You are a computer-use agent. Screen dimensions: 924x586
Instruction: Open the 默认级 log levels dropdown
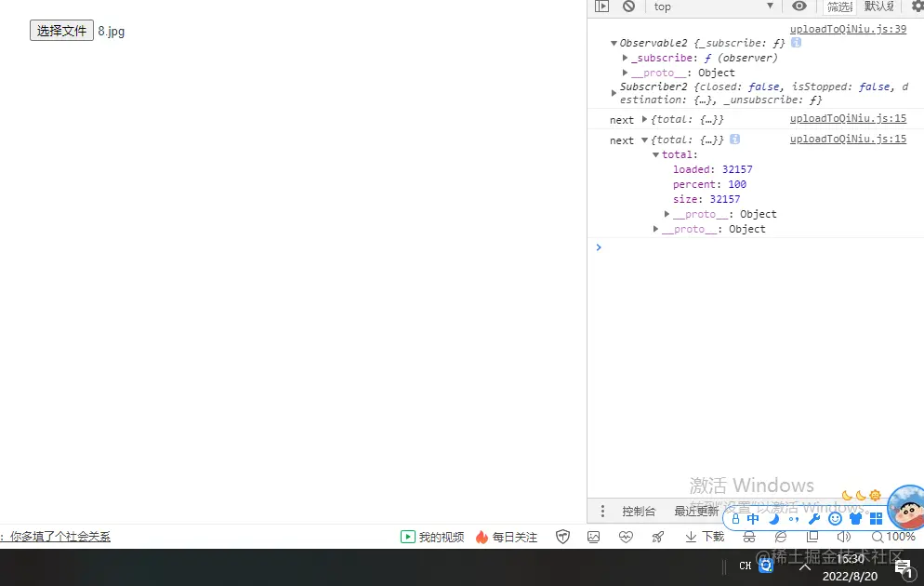coord(878,7)
